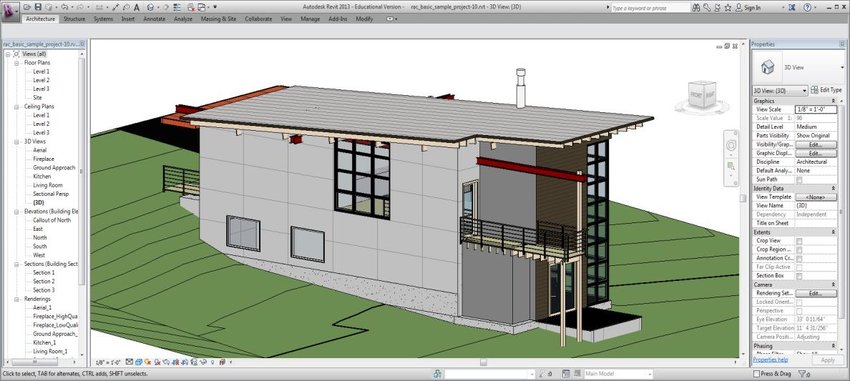Click the binoculars search icon
Screen dimensions: 850x381
point(697,8)
